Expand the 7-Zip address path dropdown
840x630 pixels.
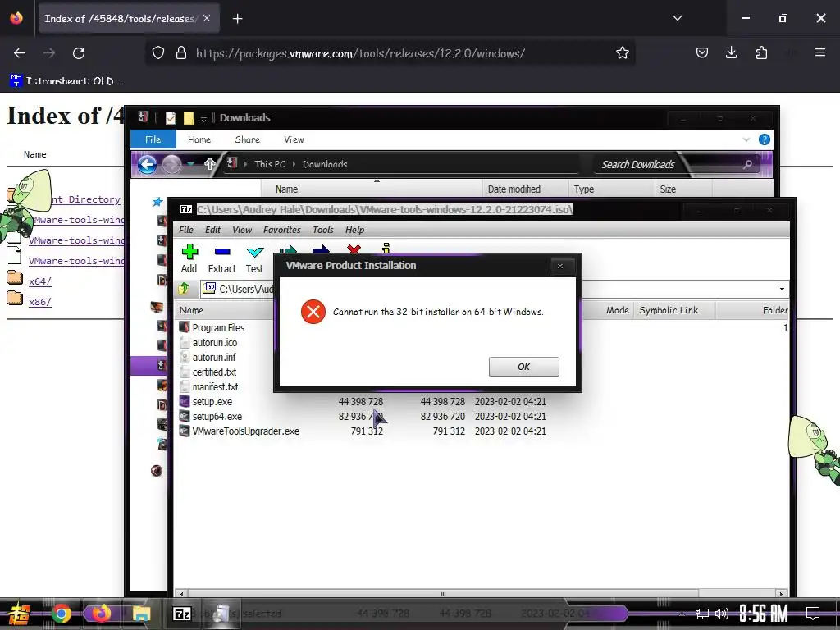[x=782, y=290]
